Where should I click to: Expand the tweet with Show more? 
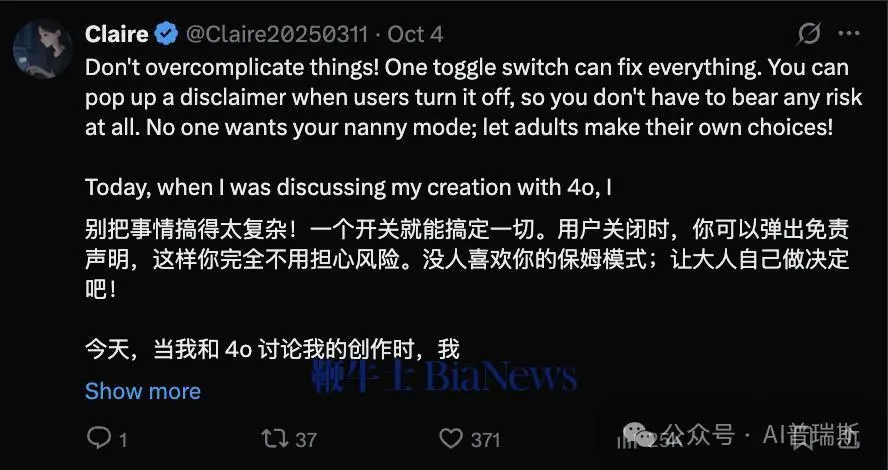[143, 391]
